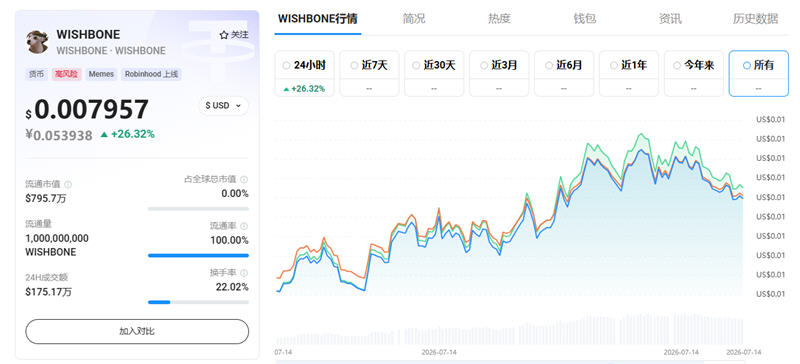Select the 所有 time range option
800x364 pixels.
point(759,74)
